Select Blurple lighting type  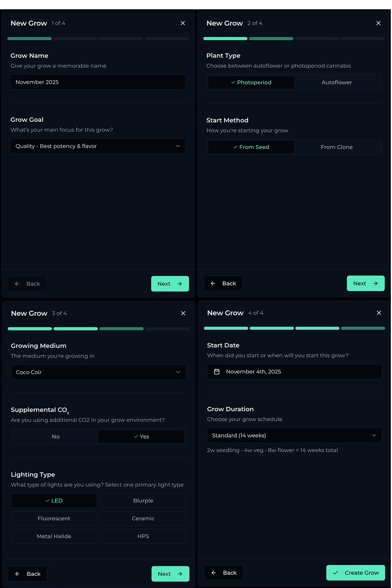[x=143, y=501]
